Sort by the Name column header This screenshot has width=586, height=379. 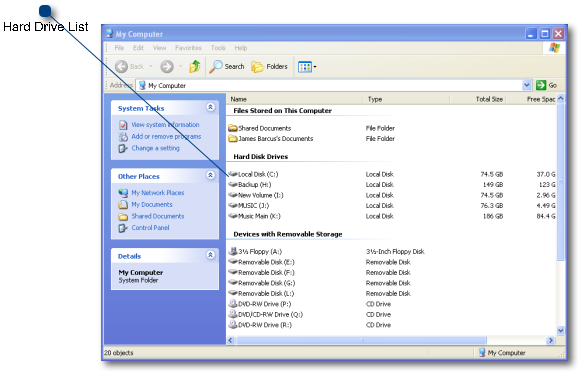(x=294, y=99)
